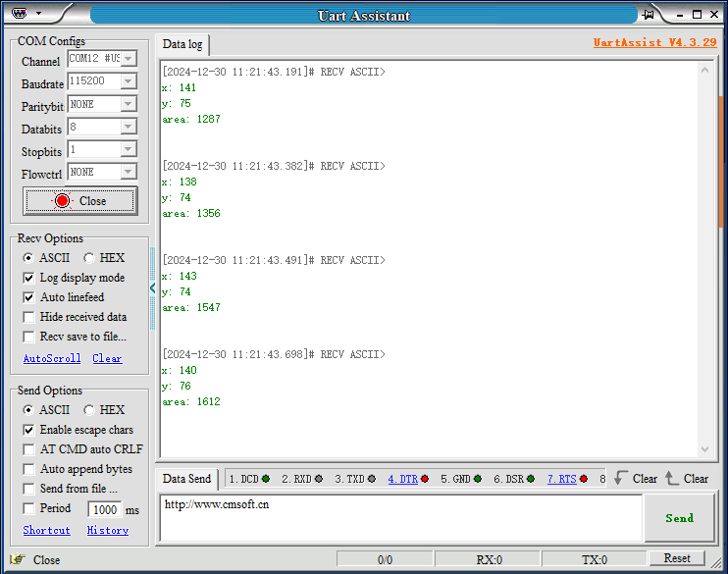Enable Period sending checkbox
Image resolution: width=728 pixels, height=574 pixels.
tap(28, 508)
